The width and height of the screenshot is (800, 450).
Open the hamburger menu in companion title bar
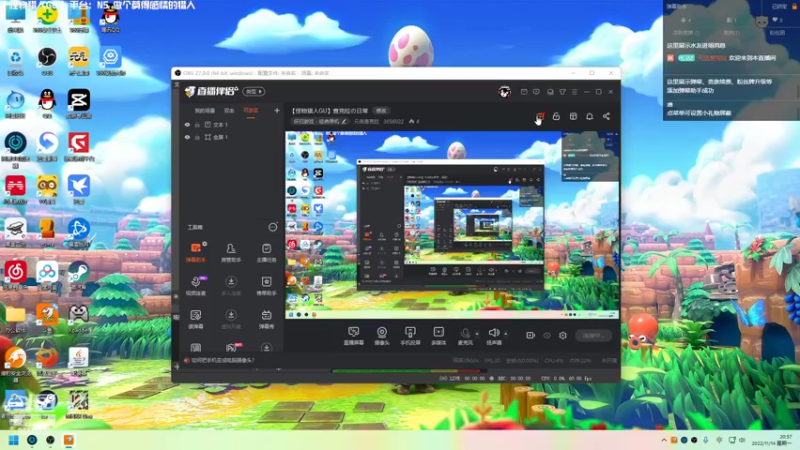[574, 92]
